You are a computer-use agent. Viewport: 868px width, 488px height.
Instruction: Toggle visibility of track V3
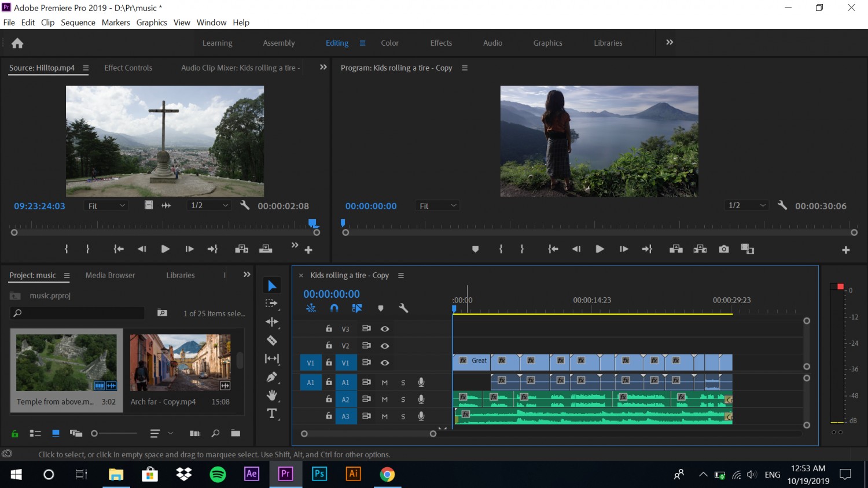tap(385, 329)
